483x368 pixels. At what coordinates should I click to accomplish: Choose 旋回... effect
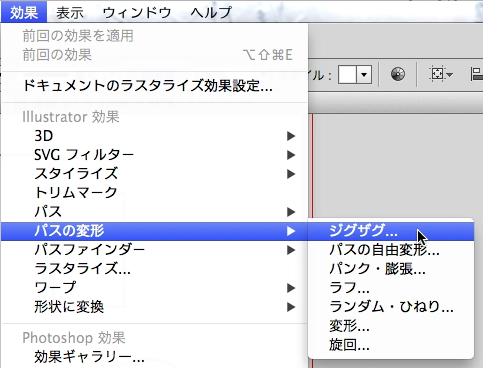(391, 345)
